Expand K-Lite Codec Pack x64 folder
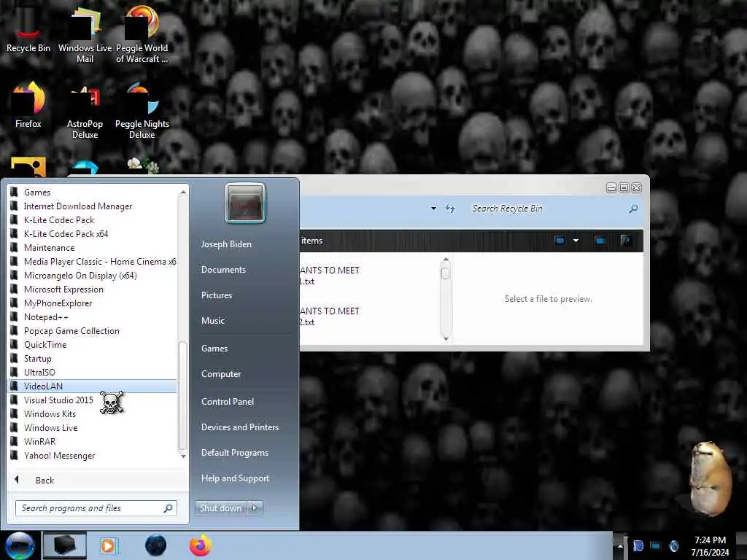Screen dimensions: 747x560 (93, 234)
